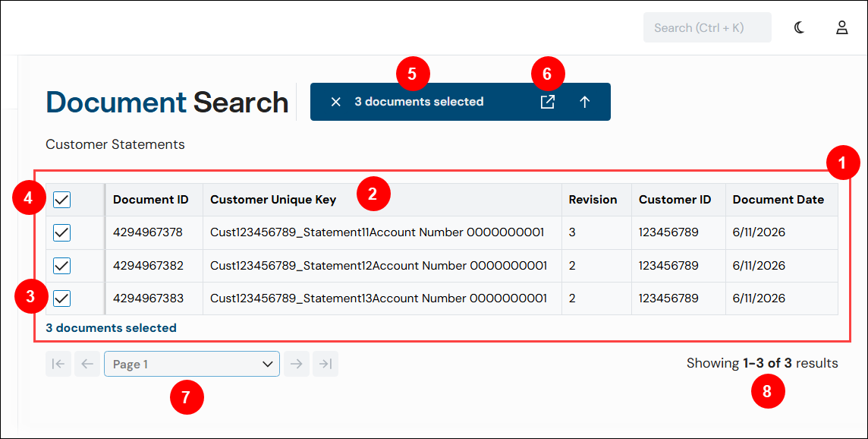The width and height of the screenshot is (868, 439).
Task: Select the Document Date column header
Action: pos(778,200)
